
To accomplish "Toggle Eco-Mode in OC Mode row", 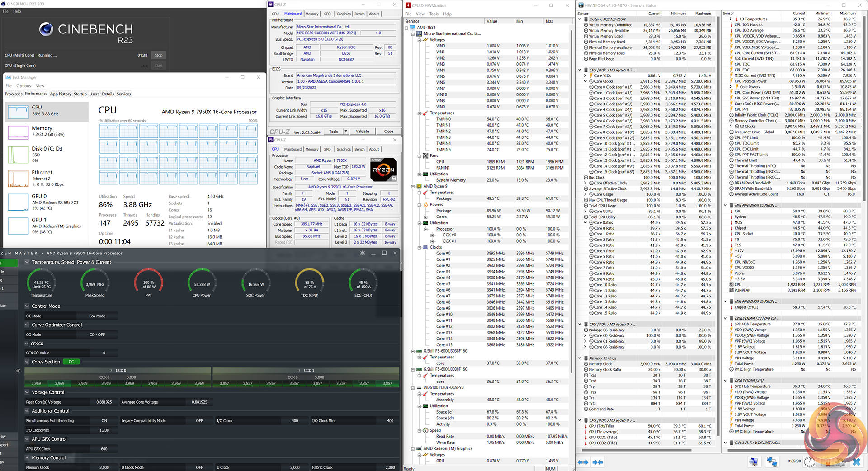I will point(97,316).
